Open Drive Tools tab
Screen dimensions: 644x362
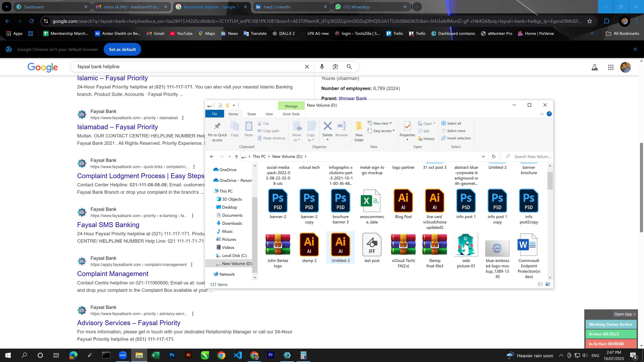coord(291,114)
